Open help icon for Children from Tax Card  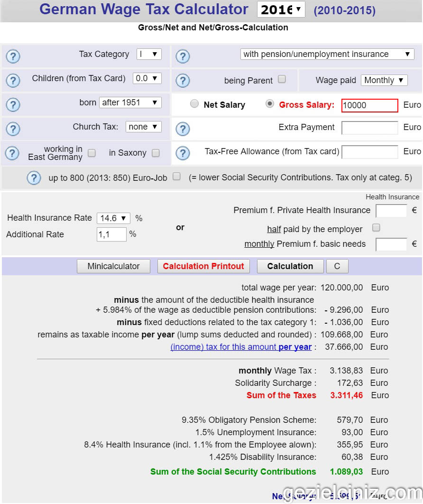coord(13,81)
